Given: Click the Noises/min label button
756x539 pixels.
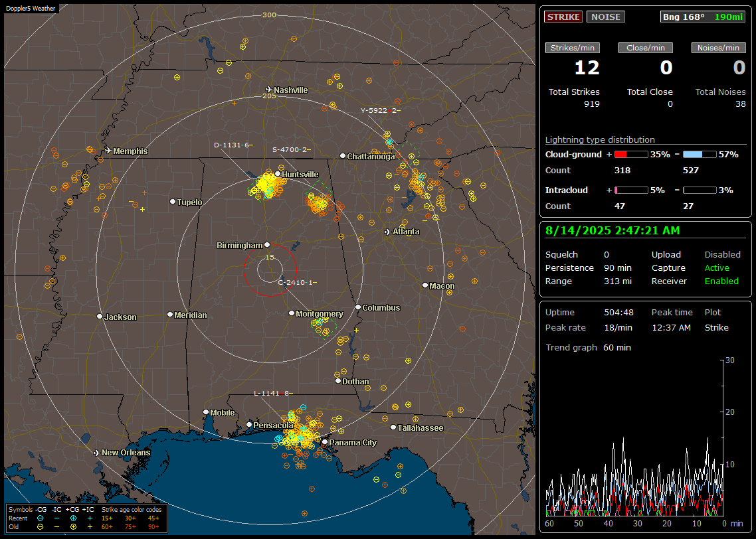Looking at the screenshot, I should tap(718, 48).
